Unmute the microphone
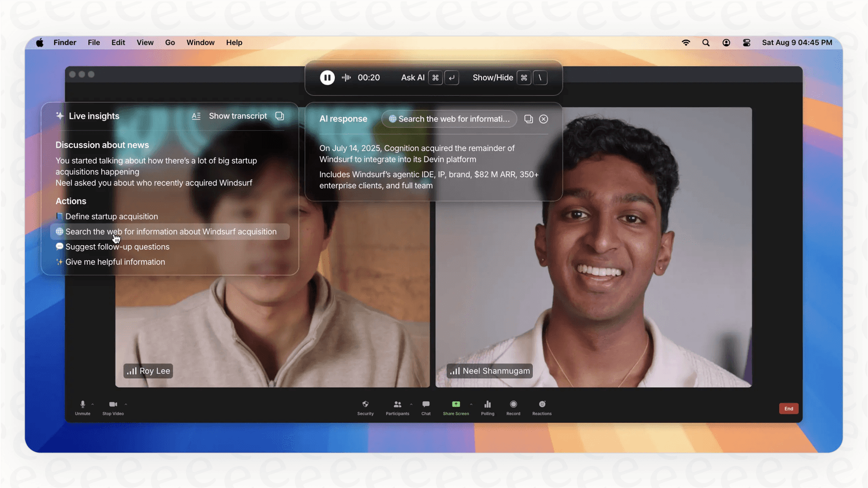 tap(82, 405)
